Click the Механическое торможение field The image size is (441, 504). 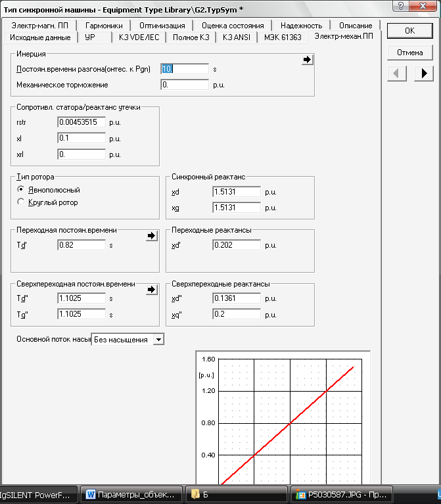[185, 85]
